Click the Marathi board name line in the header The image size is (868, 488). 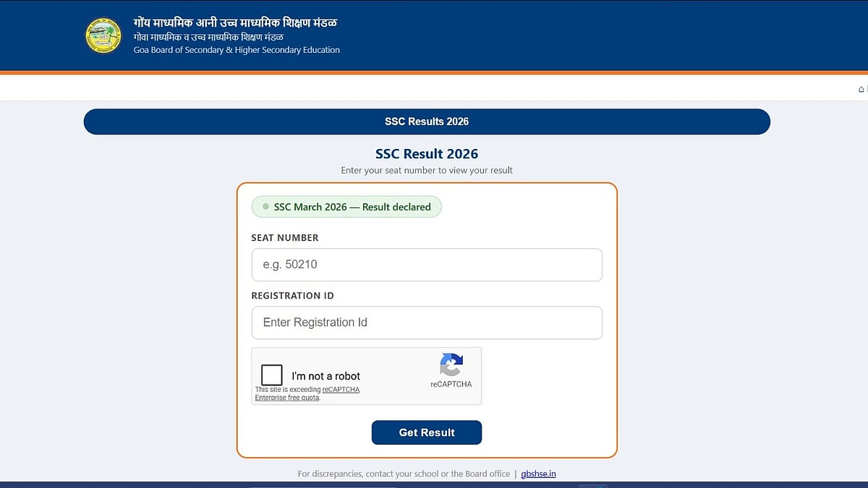pos(208,38)
